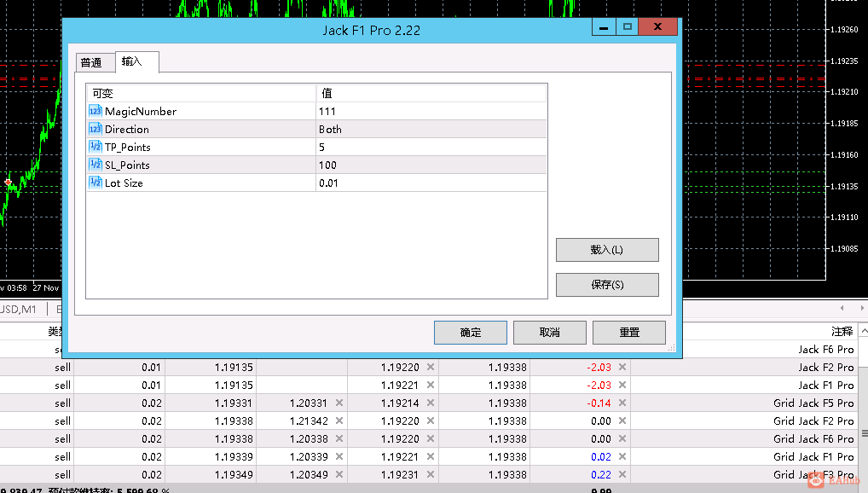This screenshot has width=868, height=493.
Task: Switch to the 普通 tab
Action: 95,62
